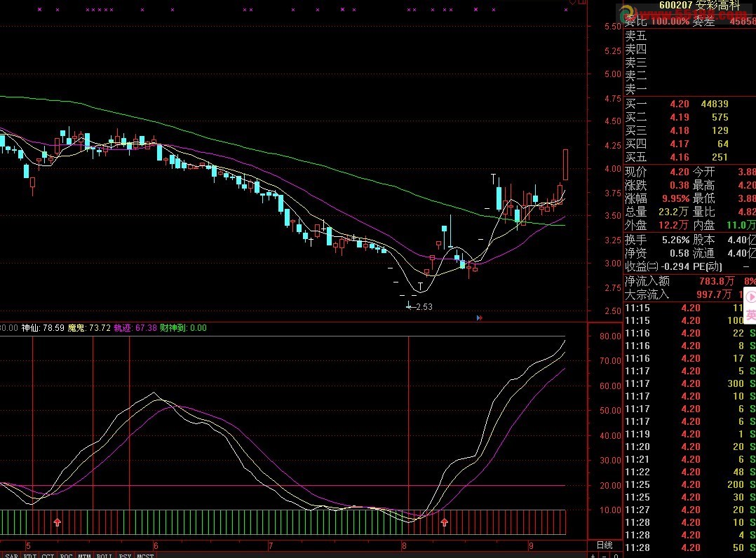
Task: Click the 财神到: 0.00 indicator value
Action: click(183, 327)
